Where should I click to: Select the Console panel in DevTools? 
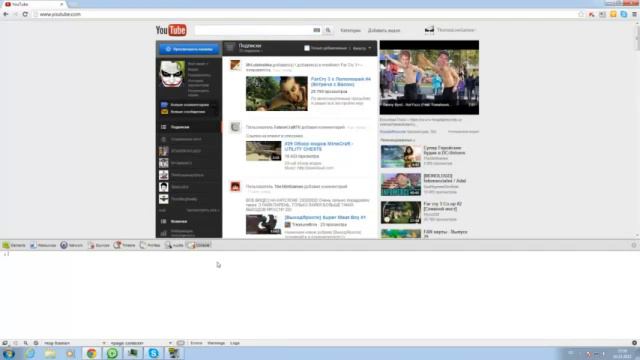point(198,245)
